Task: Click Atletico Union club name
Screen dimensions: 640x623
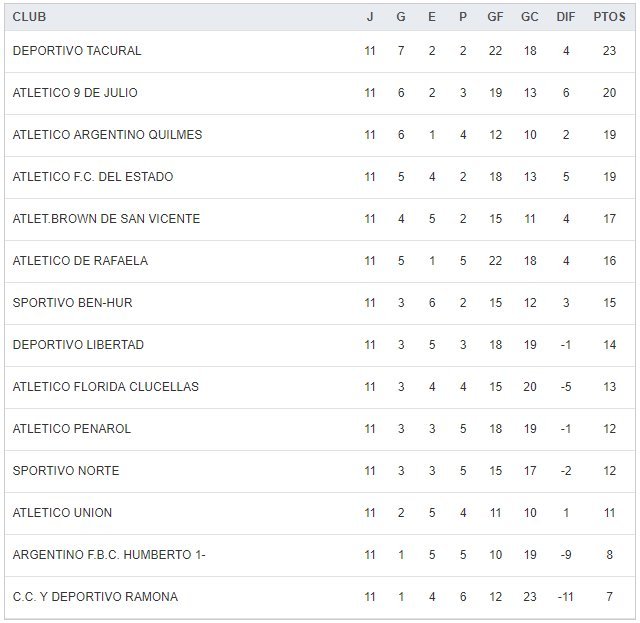Action: coord(62,513)
